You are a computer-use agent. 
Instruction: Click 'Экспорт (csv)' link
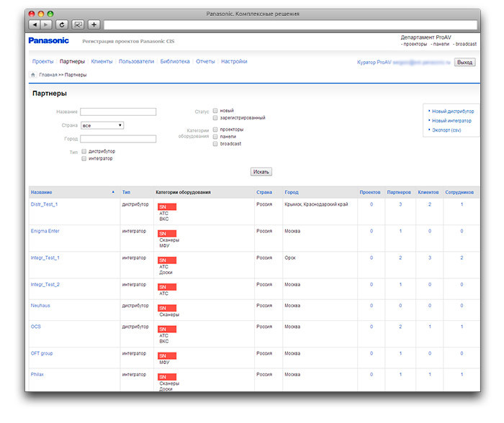click(x=446, y=130)
